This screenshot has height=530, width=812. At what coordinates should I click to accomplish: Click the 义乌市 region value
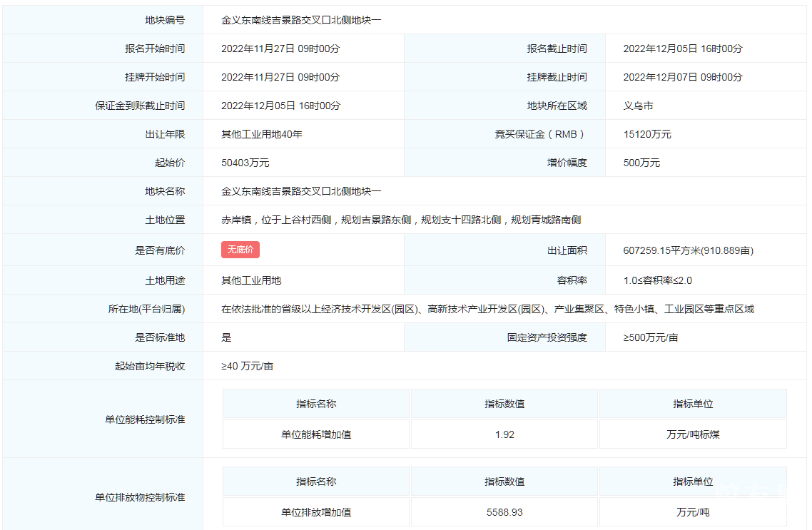(x=638, y=106)
